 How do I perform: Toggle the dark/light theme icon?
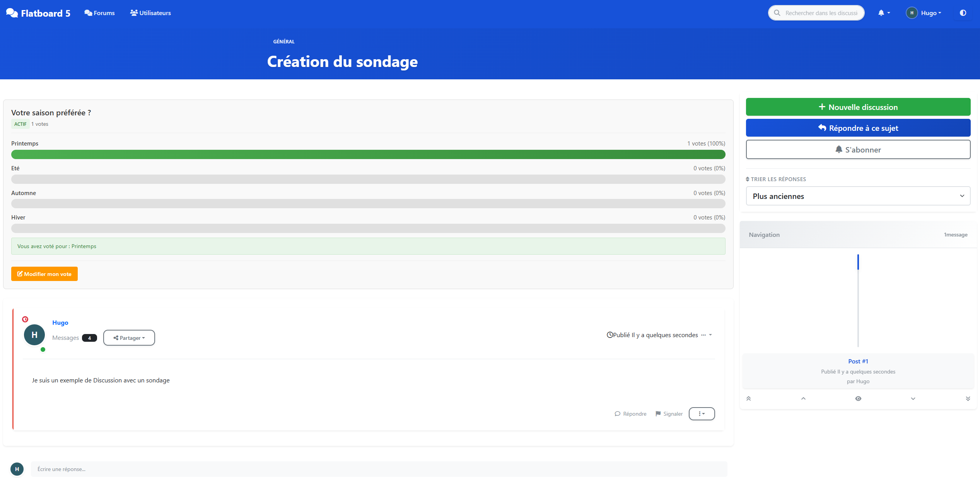[963, 13]
